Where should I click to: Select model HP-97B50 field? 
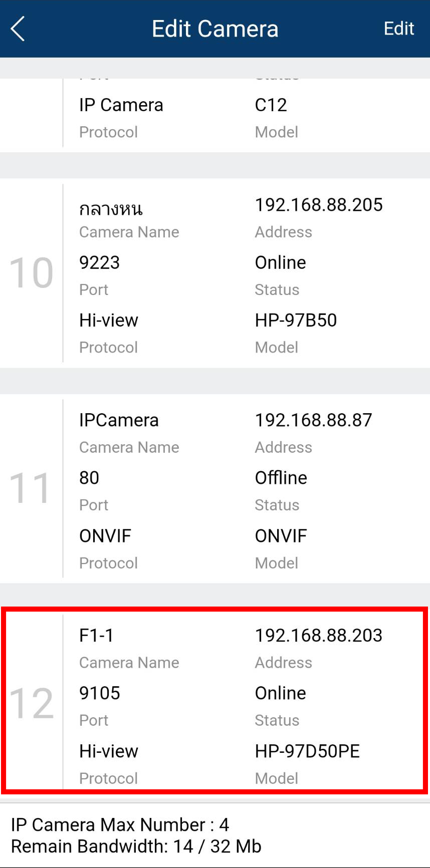[296, 320]
